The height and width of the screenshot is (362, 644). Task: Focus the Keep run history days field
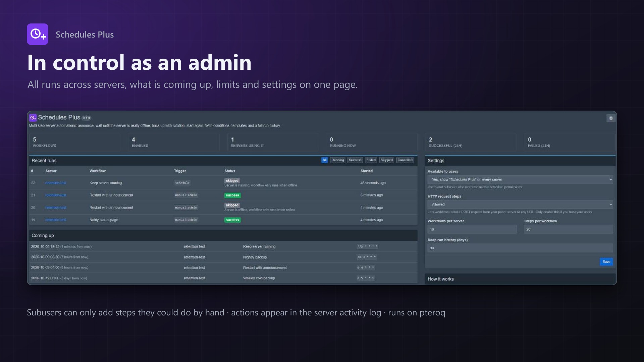click(520, 248)
